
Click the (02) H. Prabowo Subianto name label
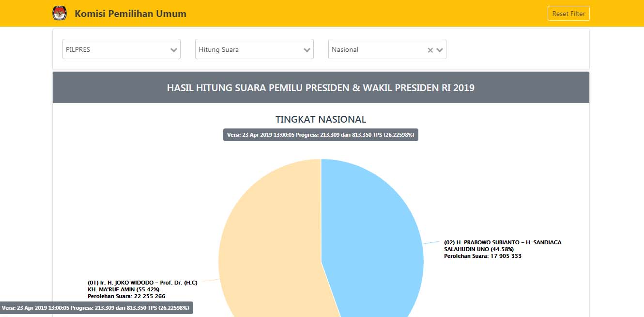(x=503, y=242)
